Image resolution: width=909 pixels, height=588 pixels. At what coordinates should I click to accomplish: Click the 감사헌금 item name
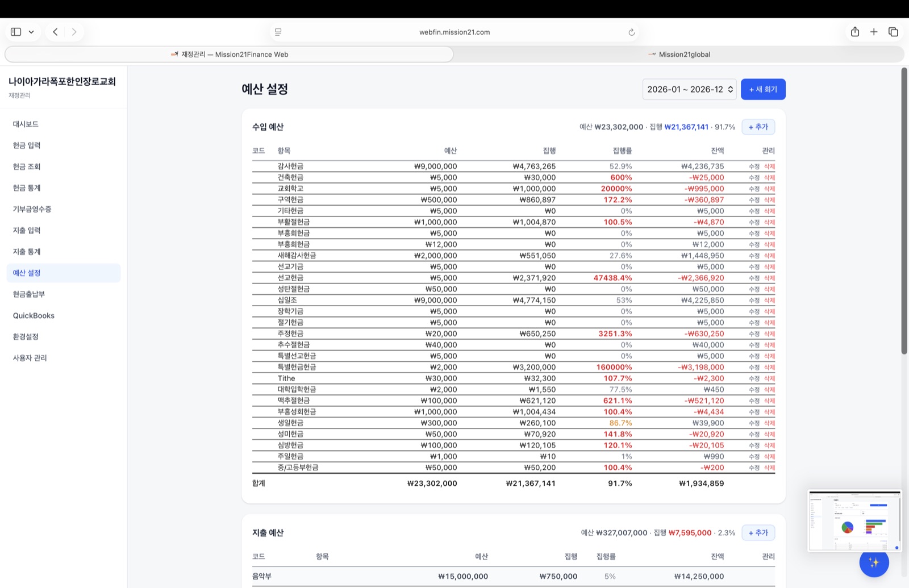click(290, 166)
